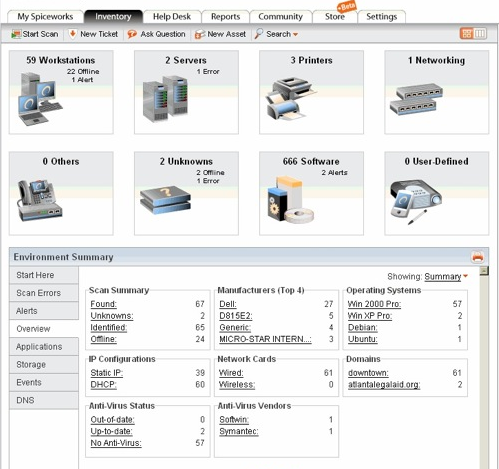This screenshot has height=469, width=499.
Task: Open the Store beta tab
Action: [335, 17]
